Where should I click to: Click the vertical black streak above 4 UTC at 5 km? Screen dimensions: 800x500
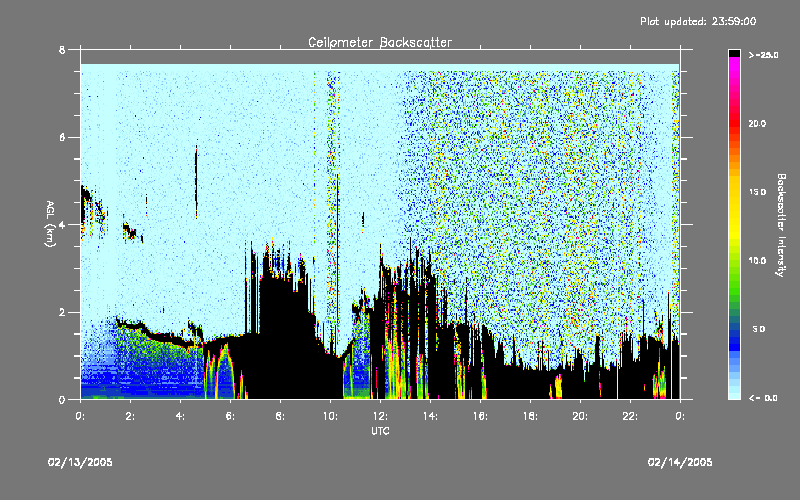196,182
